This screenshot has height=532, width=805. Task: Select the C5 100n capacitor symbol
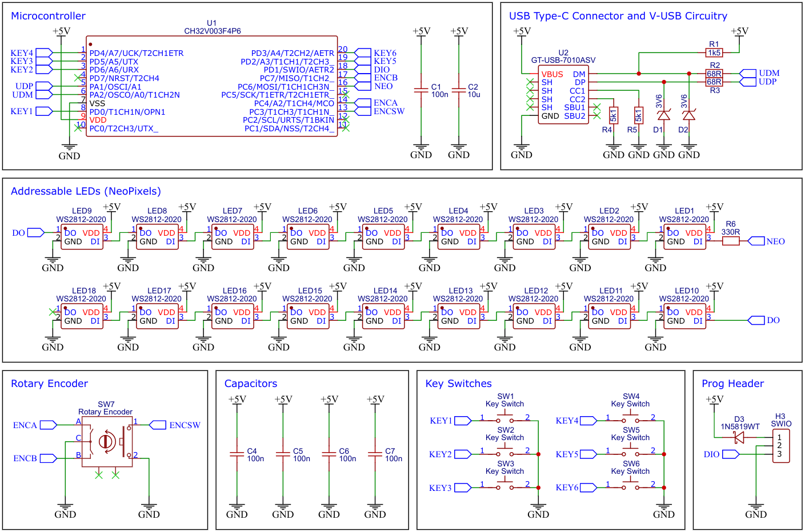tap(283, 454)
